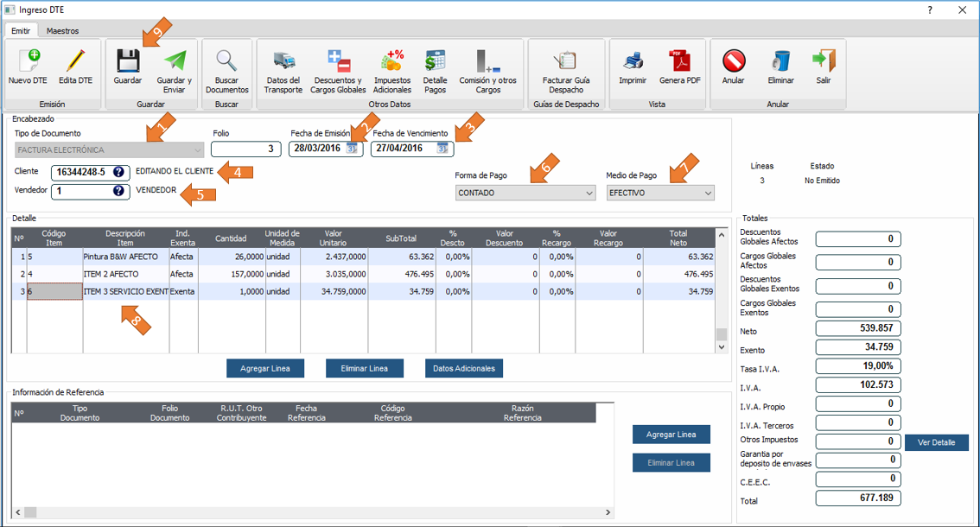This screenshot has height=527, width=980.
Task: Open Fecha de Emisión calendar picker
Action: point(352,149)
